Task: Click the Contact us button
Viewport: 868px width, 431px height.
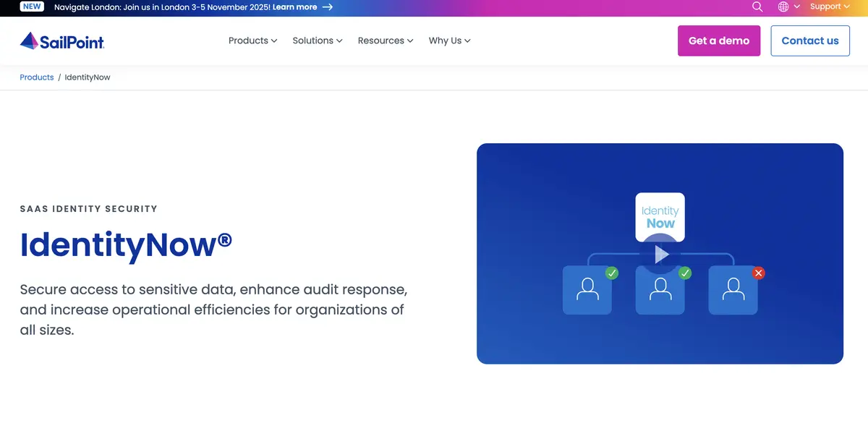Action: click(810, 40)
